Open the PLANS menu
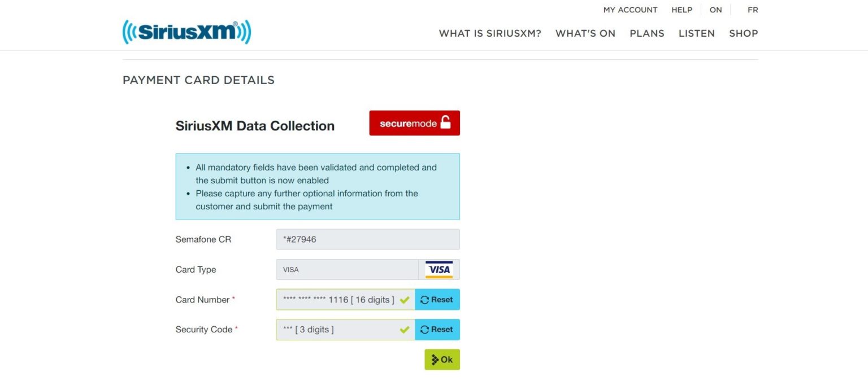The width and height of the screenshot is (868, 390). click(647, 33)
